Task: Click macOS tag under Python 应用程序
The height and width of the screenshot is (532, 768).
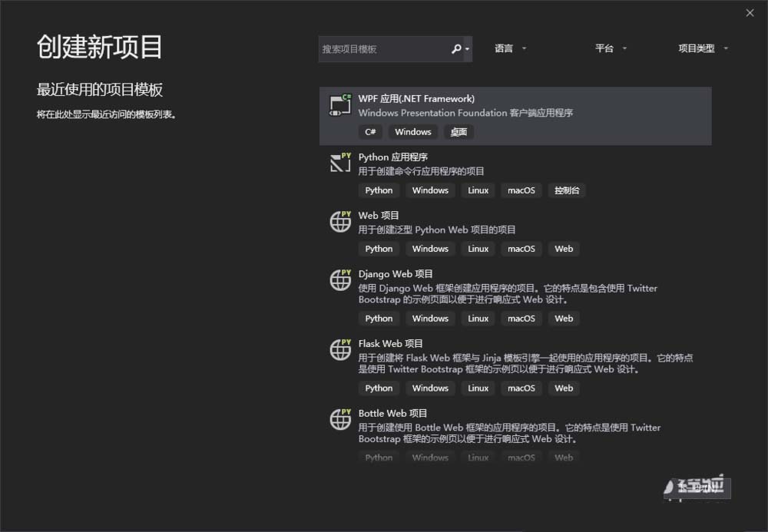Action: click(521, 190)
